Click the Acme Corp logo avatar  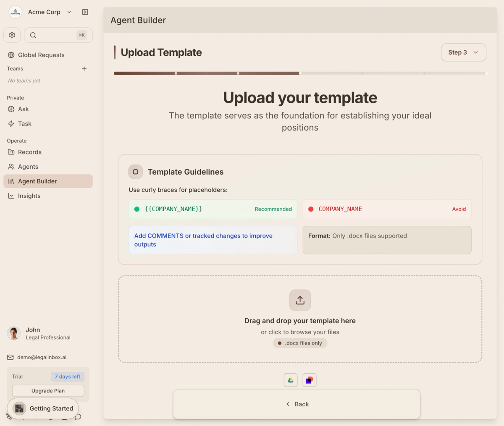[x=16, y=12]
